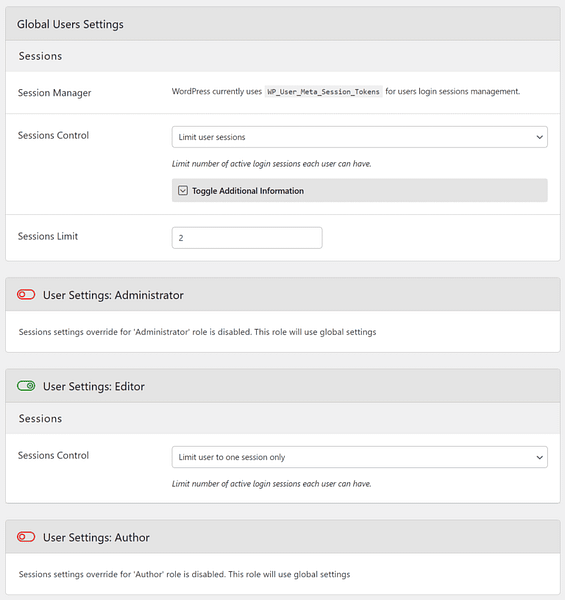Image resolution: width=565 pixels, height=600 pixels.
Task: Click the Author override disabled notice text
Action: click(184, 574)
